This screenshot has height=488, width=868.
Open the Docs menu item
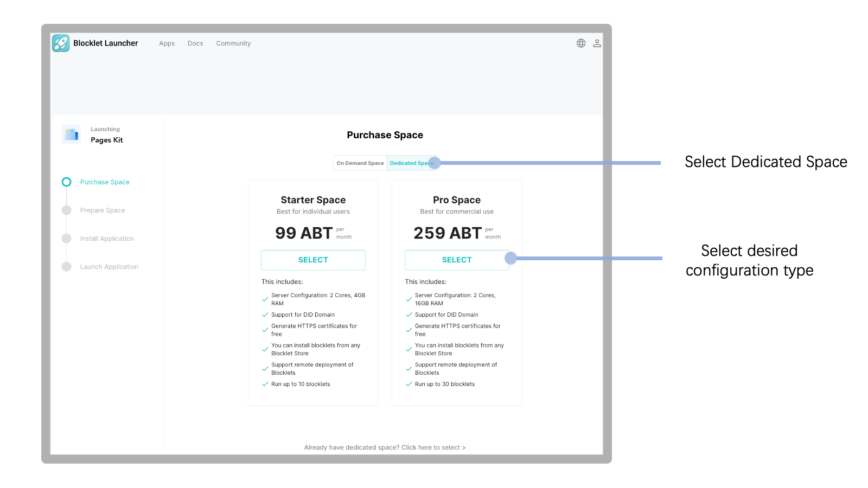pos(195,43)
